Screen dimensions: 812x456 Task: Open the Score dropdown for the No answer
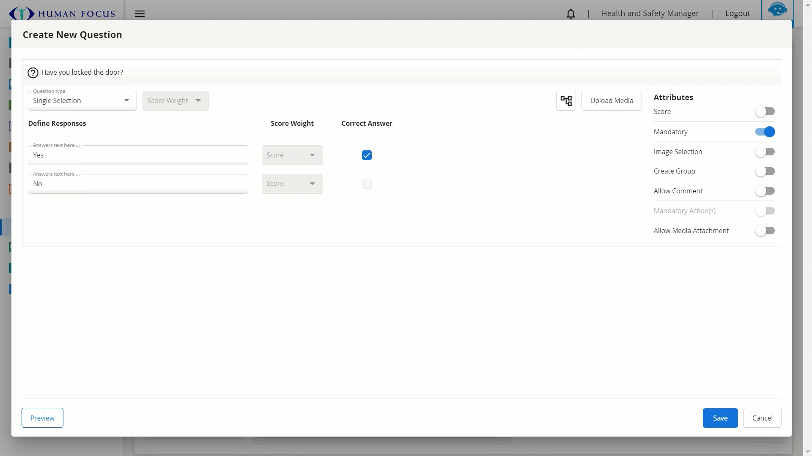pos(292,183)
